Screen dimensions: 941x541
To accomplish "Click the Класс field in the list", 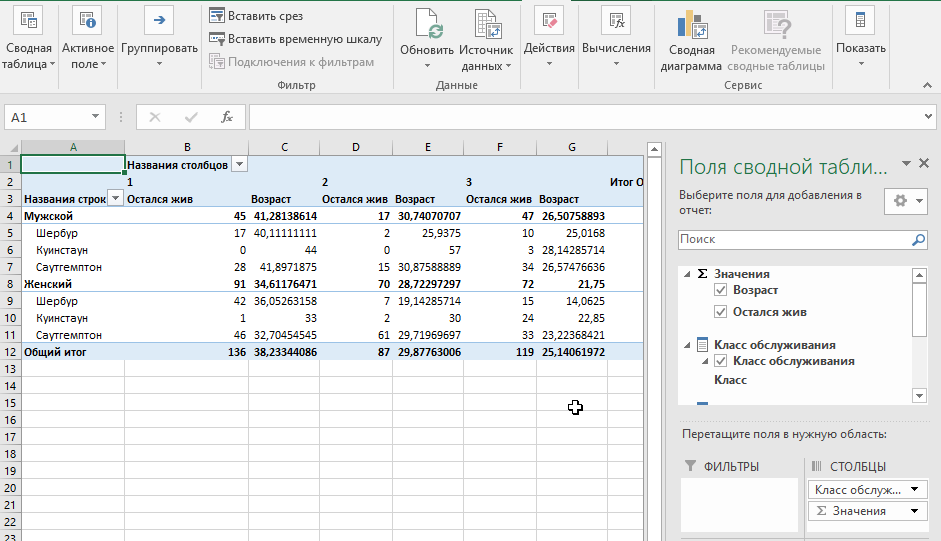I will 730,380.
